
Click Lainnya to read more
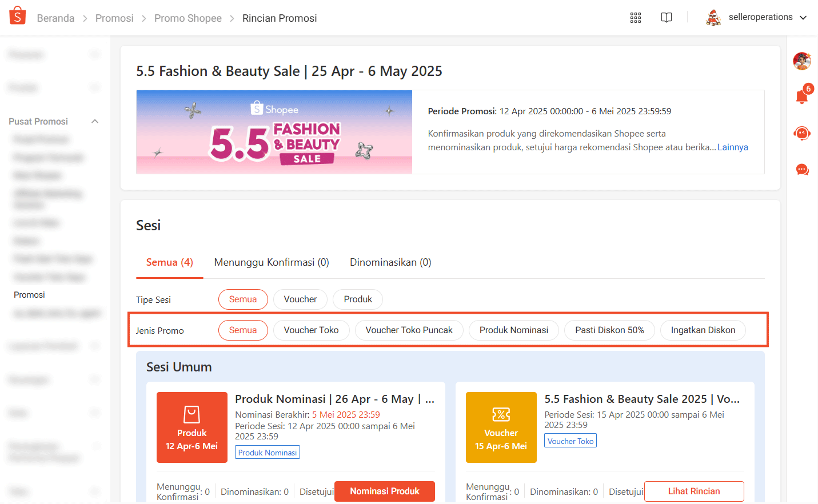click(733, 147)
